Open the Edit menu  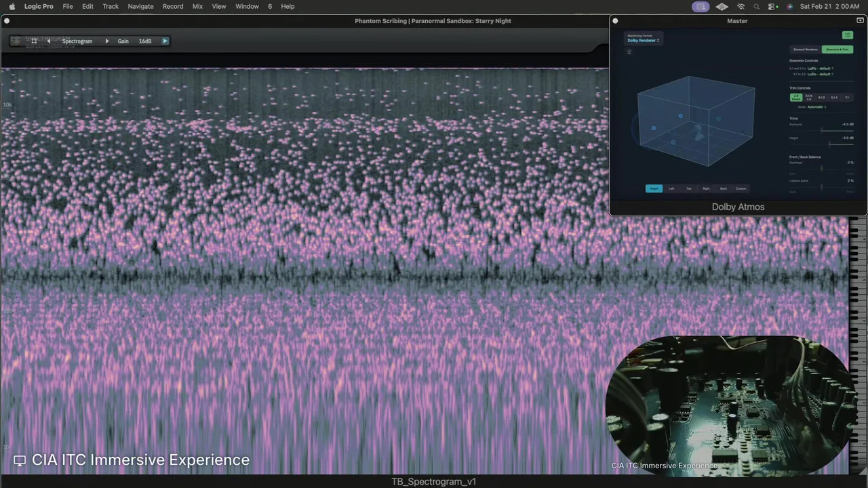pyautogui.click(x=88, y=6)
